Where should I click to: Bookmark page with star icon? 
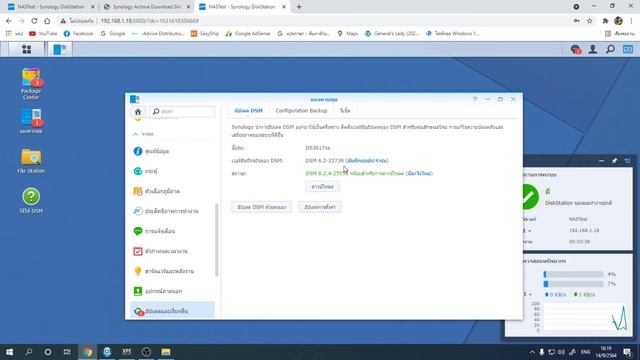pyautogui.click(x=589, y=21)
